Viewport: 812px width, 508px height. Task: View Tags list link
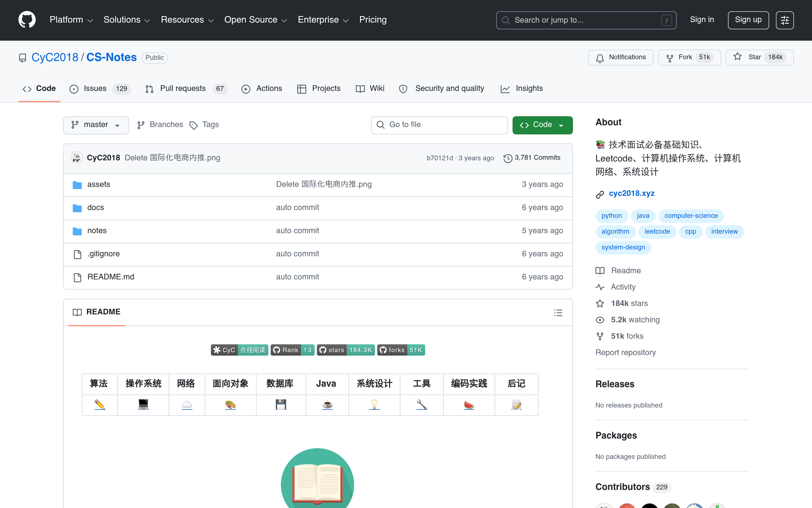[x=204, y=125]
